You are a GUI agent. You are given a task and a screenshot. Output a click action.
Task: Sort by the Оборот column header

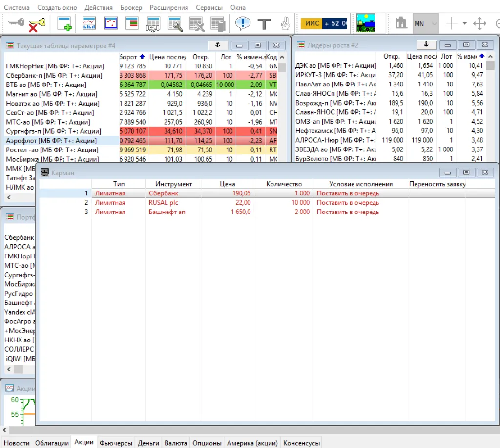pyautogui.click(x=132, y=57)
